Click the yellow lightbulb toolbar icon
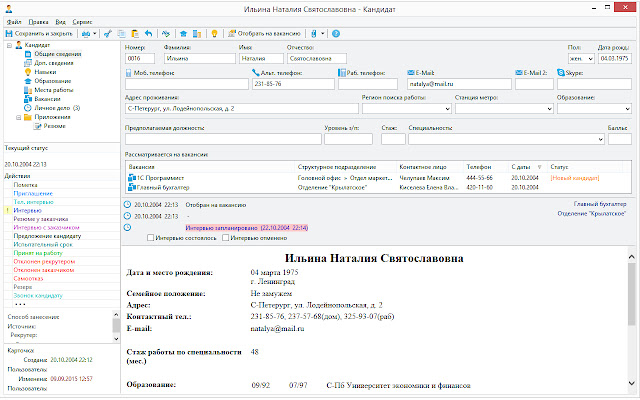 click(x=214, y=33)
